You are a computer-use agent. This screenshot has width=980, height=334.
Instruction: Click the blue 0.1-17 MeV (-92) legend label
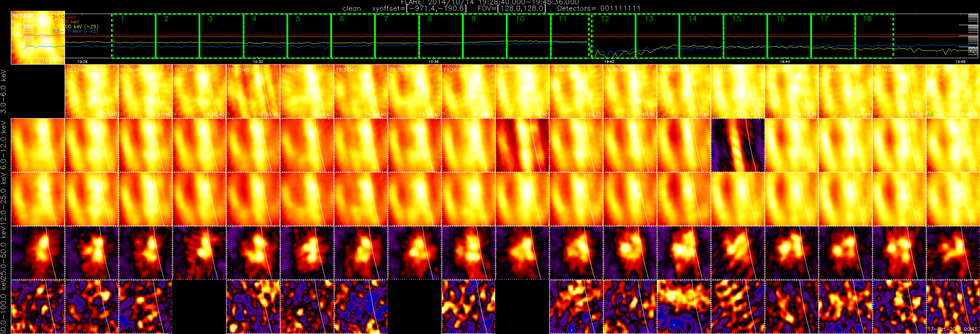[75, 31]
